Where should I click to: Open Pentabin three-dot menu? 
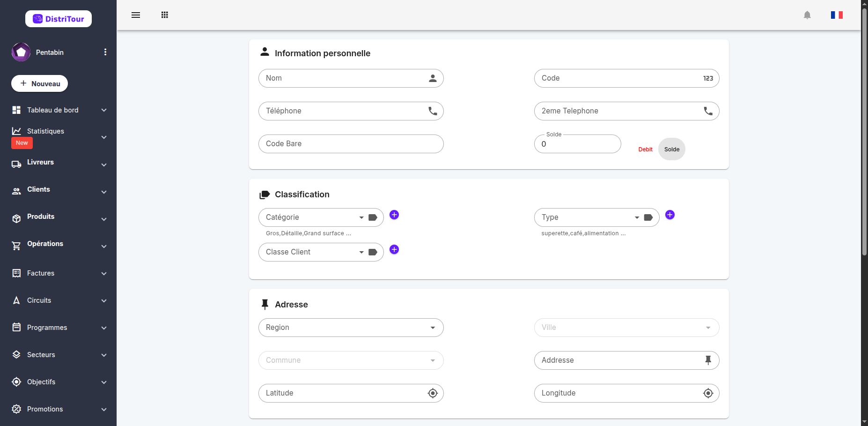[105, 52]
